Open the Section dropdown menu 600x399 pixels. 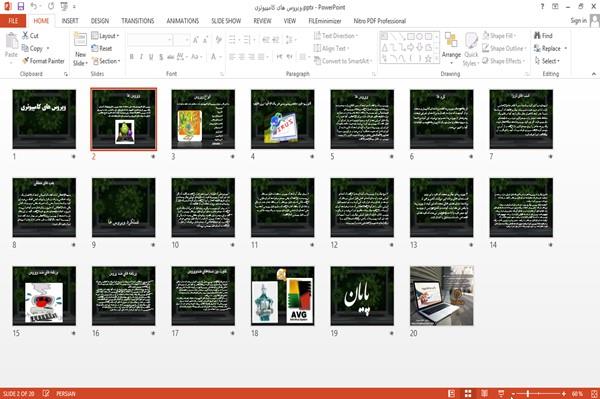[x=106, y=61]
